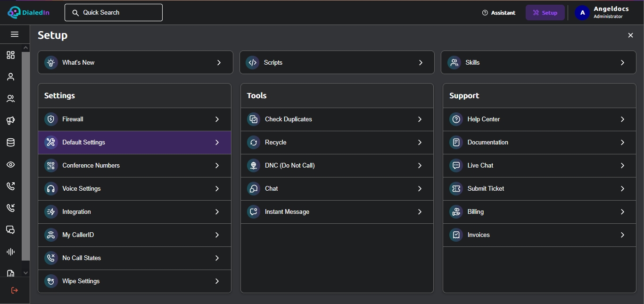644x304 pixels.
Task: Click the Setup button in header
Action: tap(545, 13)
